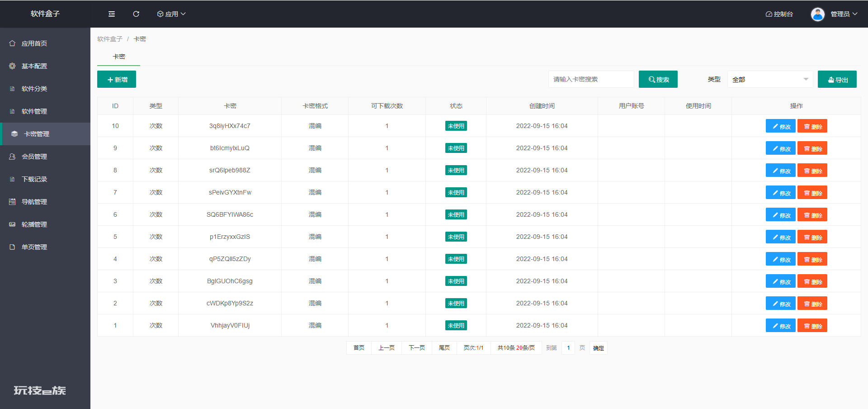868x409 pixels.
Task: Click the administrator avatar image
Action: tap(817, 14)
